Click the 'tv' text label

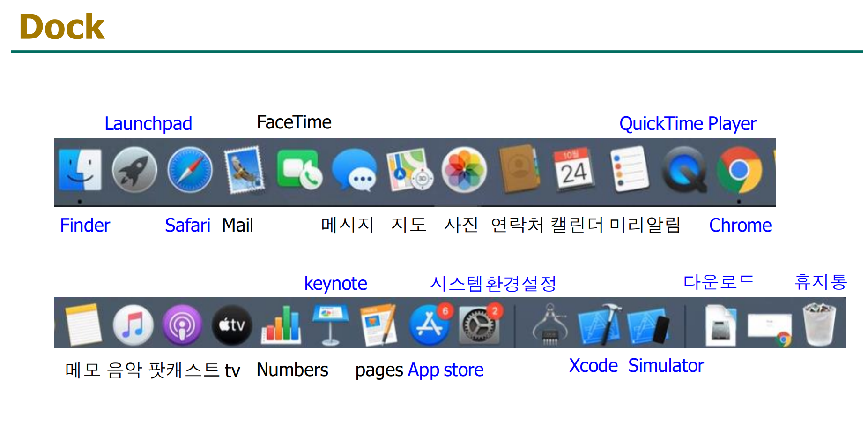pyautogui.click(x=232, y=370)
